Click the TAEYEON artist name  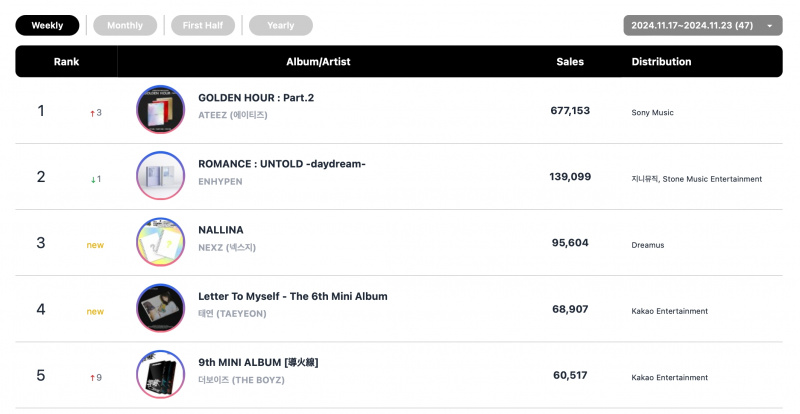tap(232, 314)
